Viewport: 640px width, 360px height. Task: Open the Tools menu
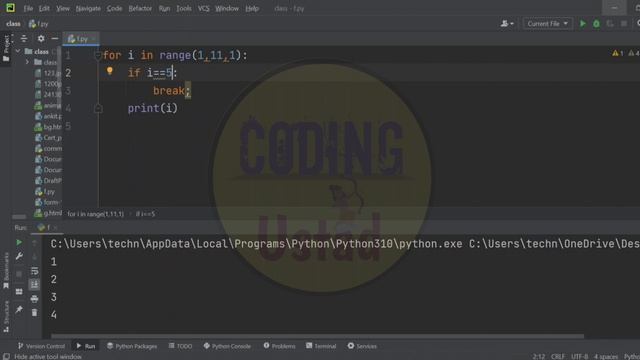pos(184,8)
